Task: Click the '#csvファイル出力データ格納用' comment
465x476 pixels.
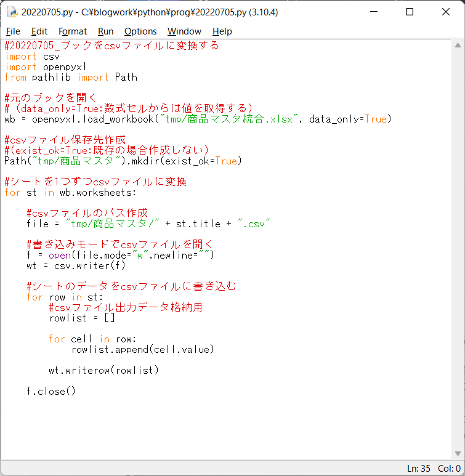Action: point(126,307)
